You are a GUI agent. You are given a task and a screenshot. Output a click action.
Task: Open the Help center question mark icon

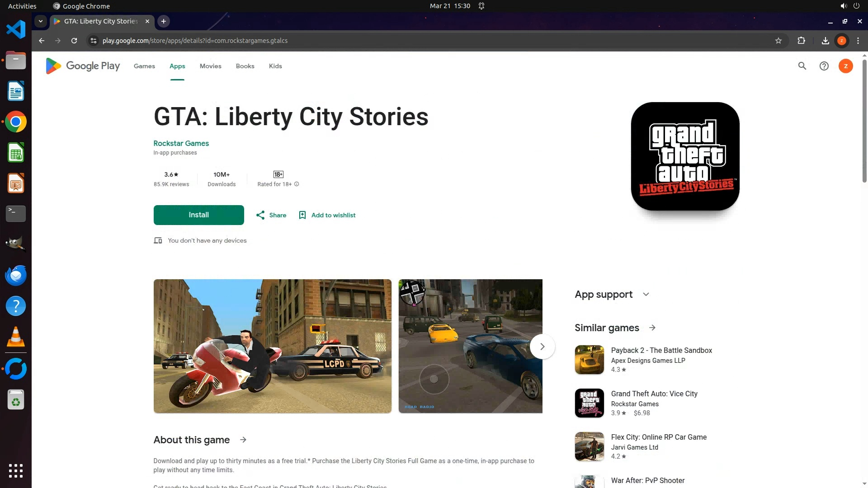[824, 66]
